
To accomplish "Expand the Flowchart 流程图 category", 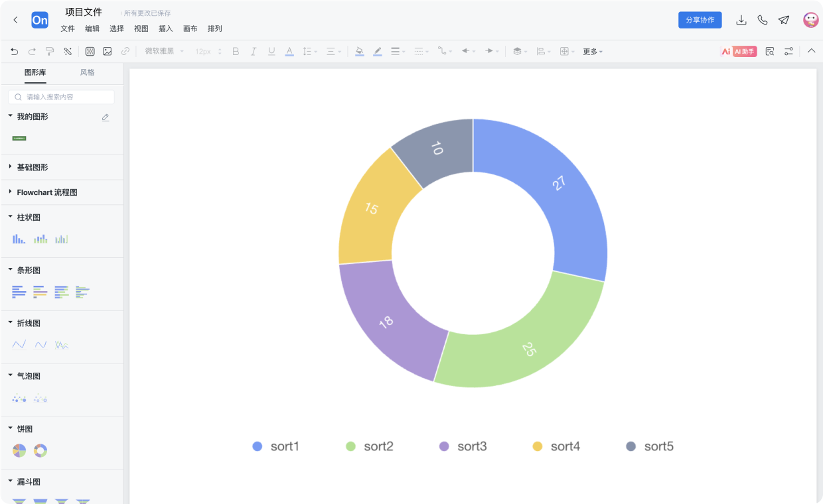I will click(46, 192).
